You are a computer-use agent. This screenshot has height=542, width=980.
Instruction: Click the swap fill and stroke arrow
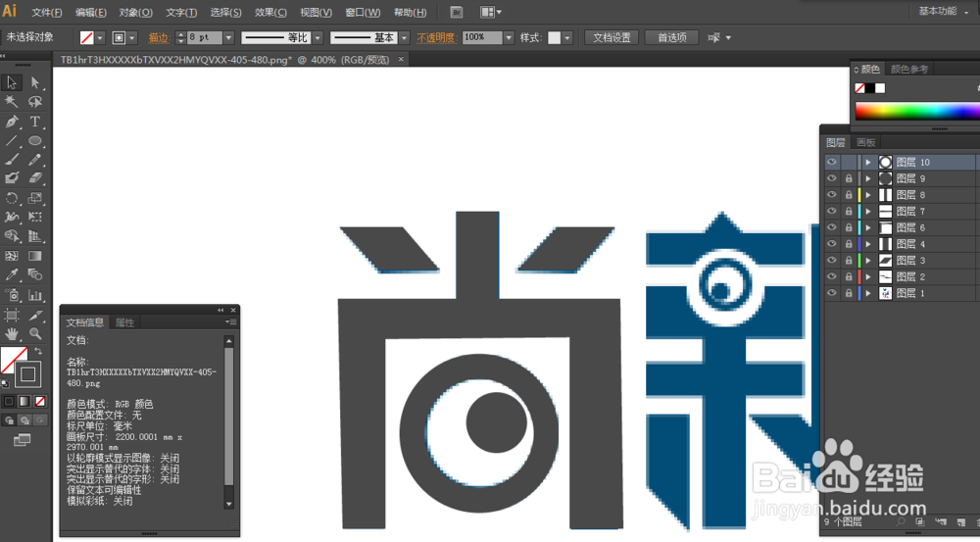38,351
